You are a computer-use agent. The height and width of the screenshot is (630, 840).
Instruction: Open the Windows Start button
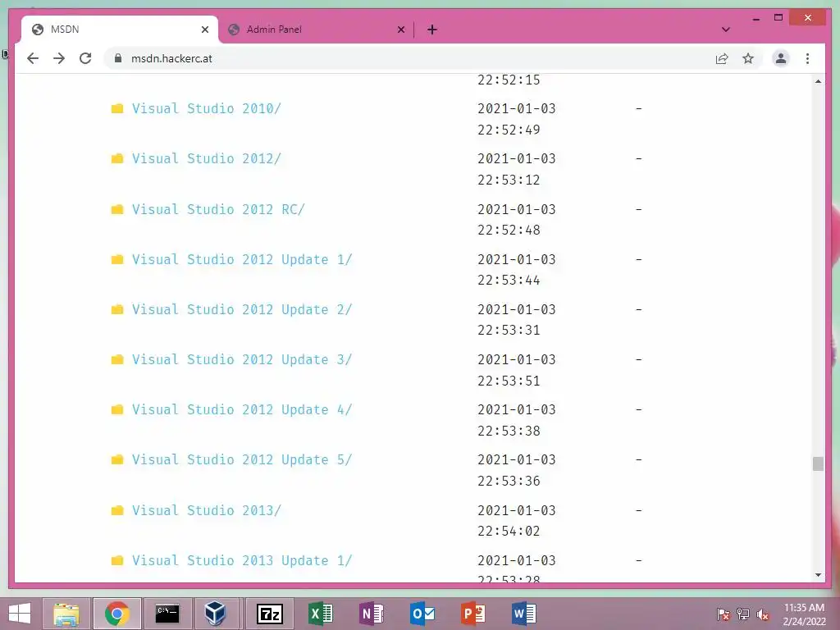pyautogui.click(x=20, y=614)
